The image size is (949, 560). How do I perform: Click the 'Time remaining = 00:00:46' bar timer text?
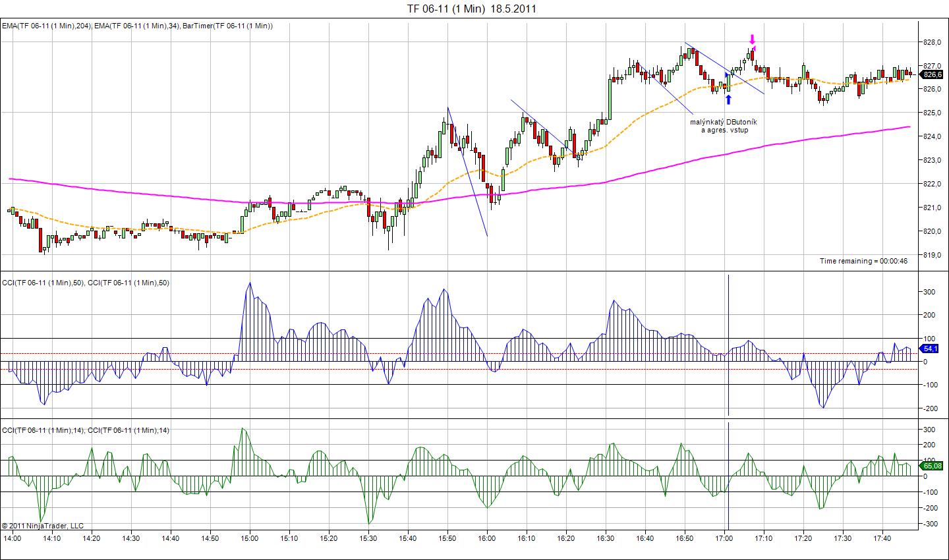tap(864, 261)
